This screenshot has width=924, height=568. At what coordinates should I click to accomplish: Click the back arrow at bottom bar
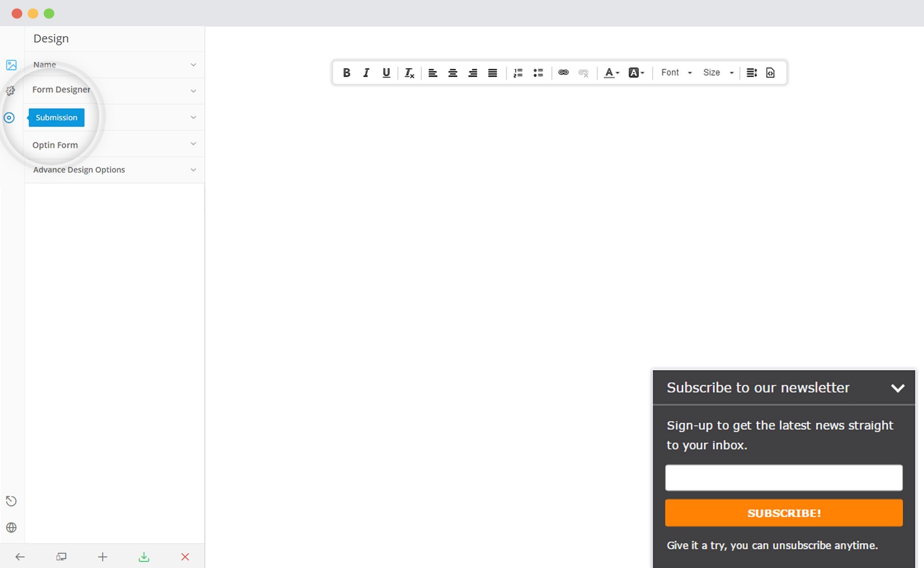[20, 557]
